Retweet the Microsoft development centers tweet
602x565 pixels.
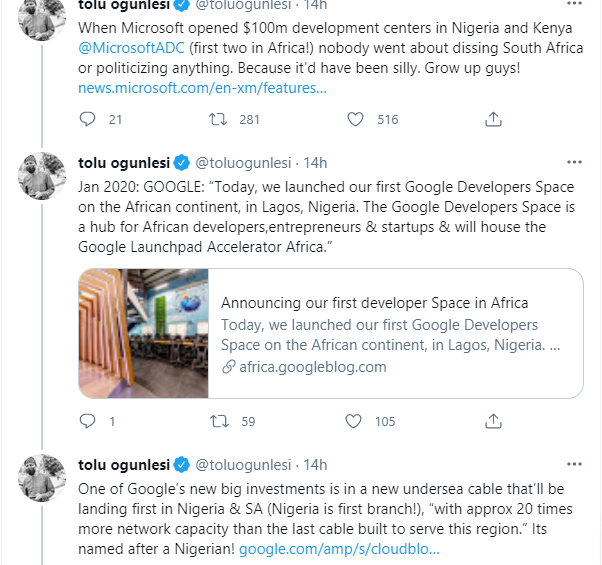tap(218, 119)
